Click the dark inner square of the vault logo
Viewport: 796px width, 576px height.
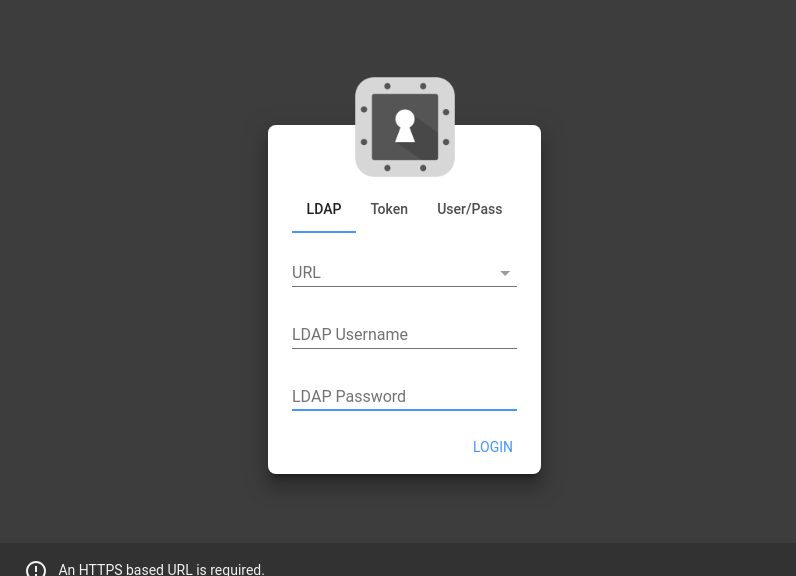pyautogui.click(x=405, y=127)
